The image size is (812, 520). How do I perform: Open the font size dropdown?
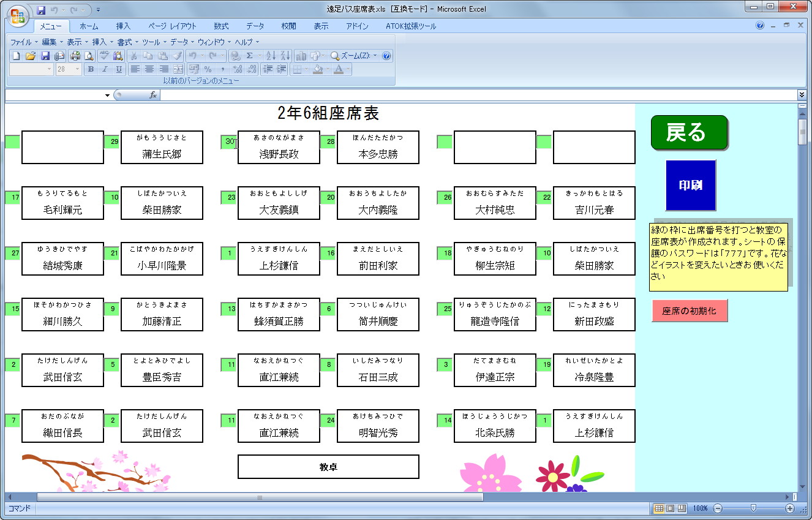pos(77,69)
